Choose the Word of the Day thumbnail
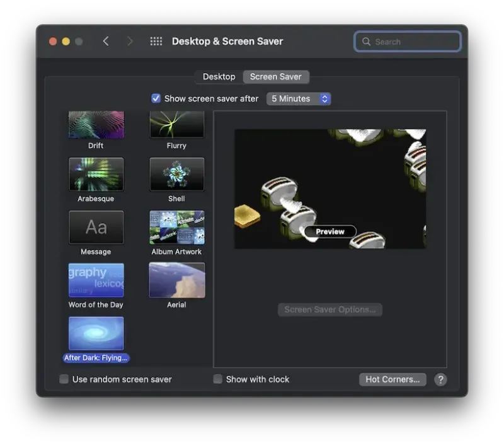 (96, 280)
